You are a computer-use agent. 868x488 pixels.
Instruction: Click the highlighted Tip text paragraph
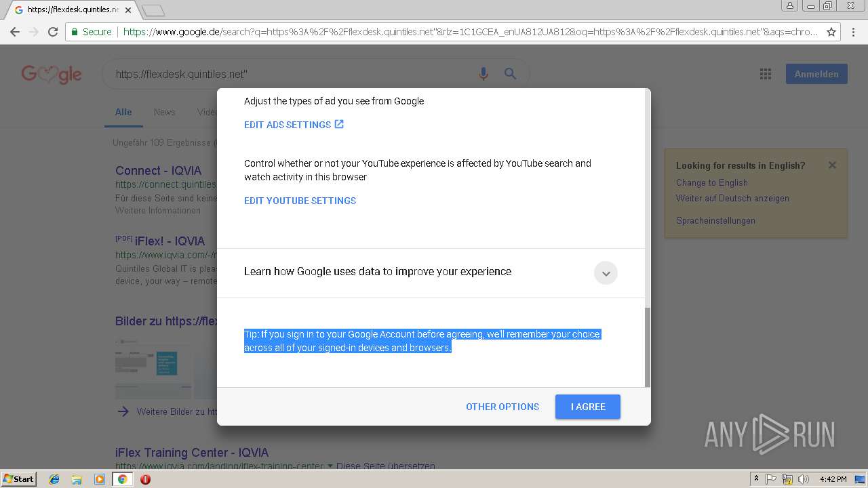coord(422,341)
